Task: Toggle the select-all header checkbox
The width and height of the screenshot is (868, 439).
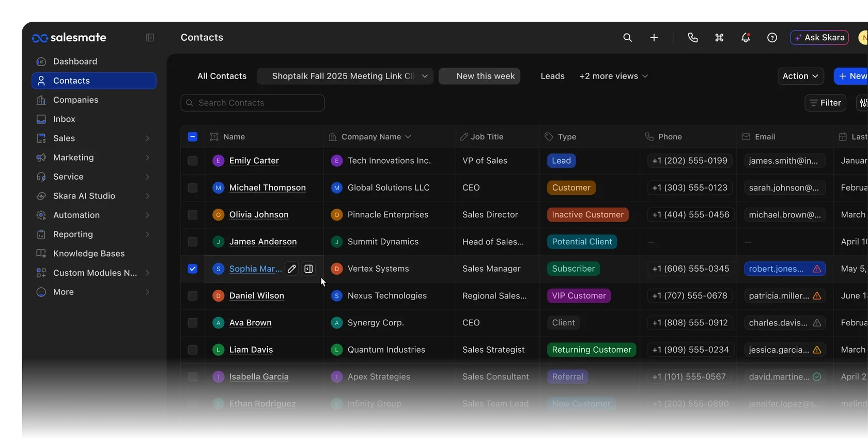Action: pos(193,137)
